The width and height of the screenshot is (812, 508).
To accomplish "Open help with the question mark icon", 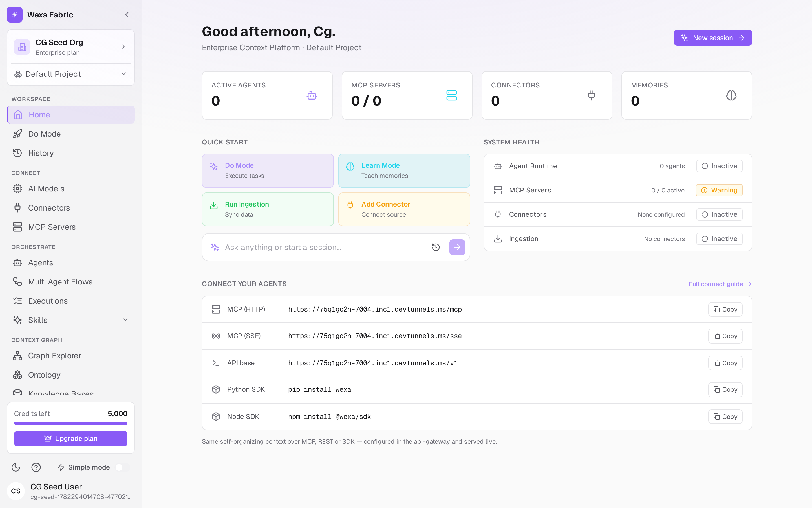I will click(x=36, y=467).
